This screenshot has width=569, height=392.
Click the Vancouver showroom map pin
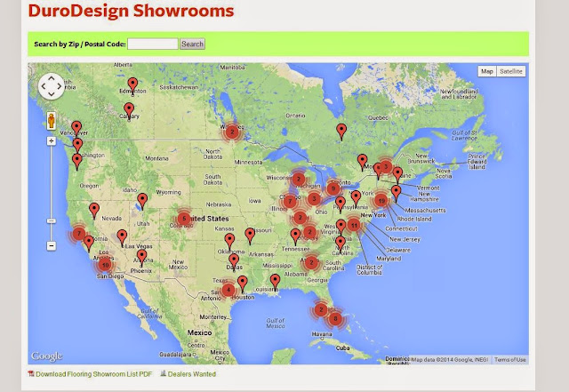coord(76,129)
